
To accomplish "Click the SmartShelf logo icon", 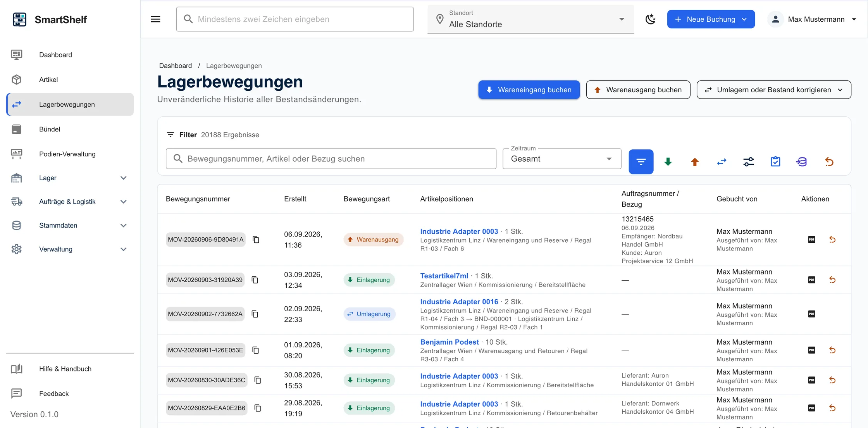I will pos(19,19).
